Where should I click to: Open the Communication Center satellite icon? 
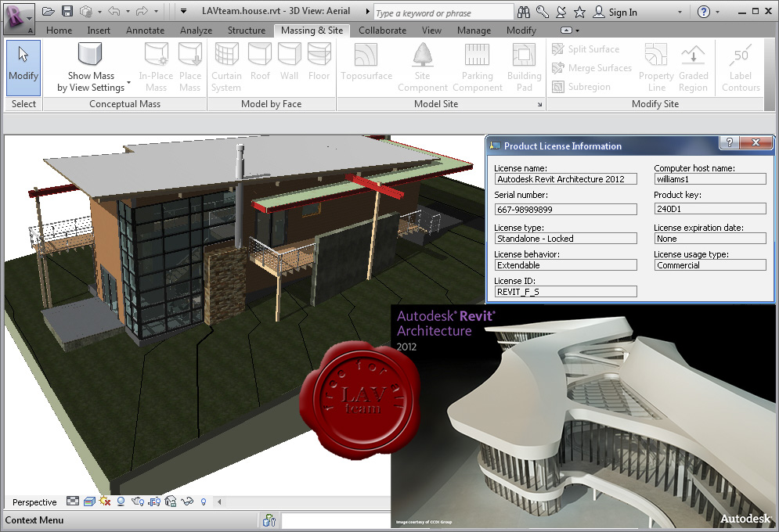pyautogui.click(x=561, y=12)
